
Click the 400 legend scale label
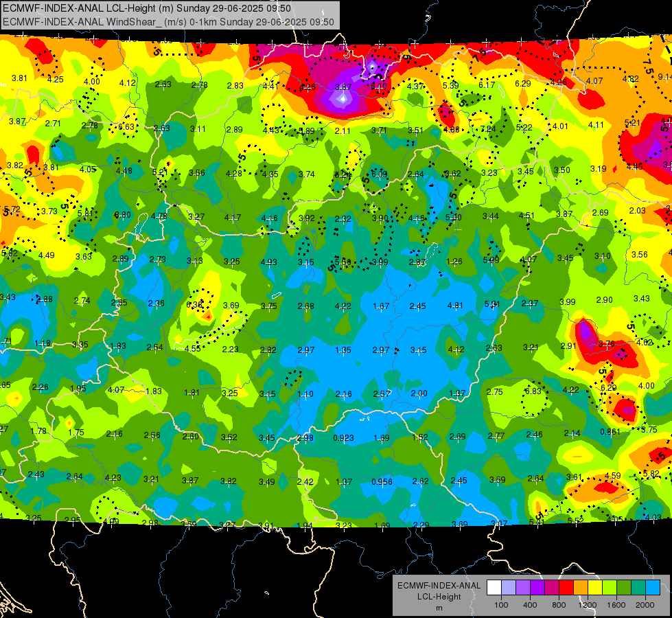[530, 605]
